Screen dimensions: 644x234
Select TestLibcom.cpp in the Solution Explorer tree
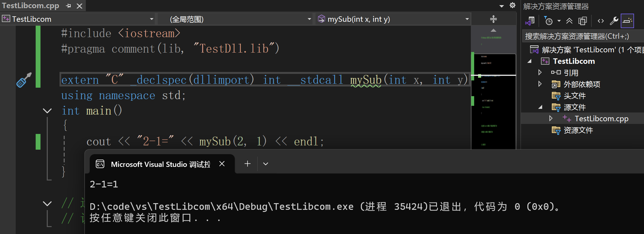tap(601, 119)
